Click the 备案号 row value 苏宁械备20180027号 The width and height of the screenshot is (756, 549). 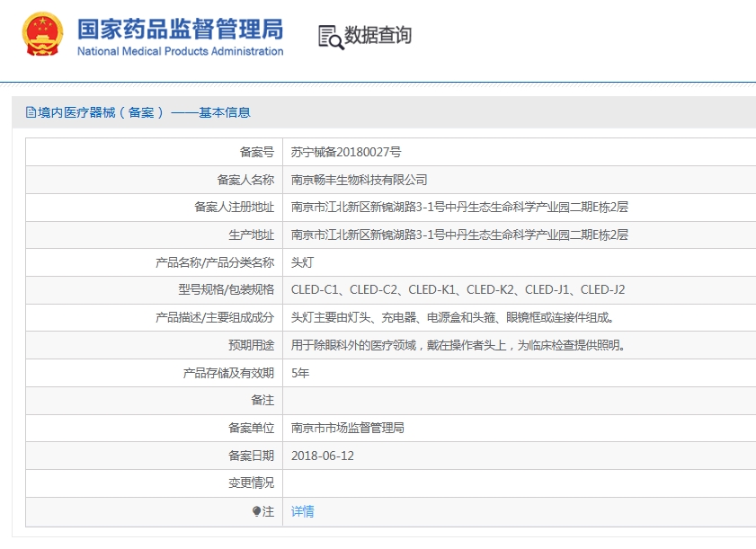348,151
